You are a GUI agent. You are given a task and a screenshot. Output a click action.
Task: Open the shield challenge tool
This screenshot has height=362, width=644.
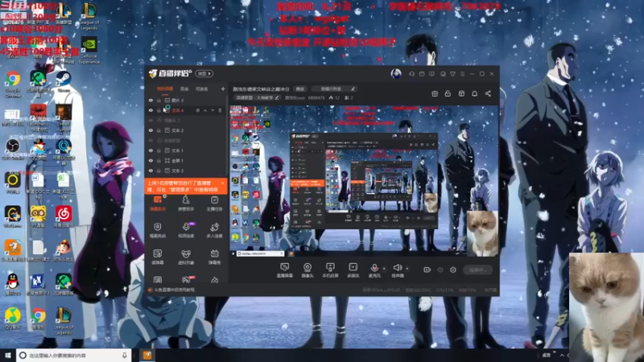(x=158, y=230)
